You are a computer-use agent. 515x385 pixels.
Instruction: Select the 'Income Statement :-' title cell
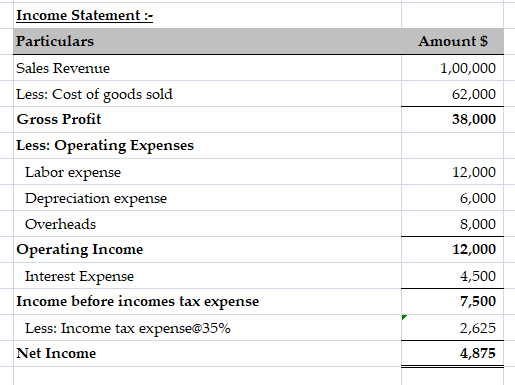click(x=207, y=16)
